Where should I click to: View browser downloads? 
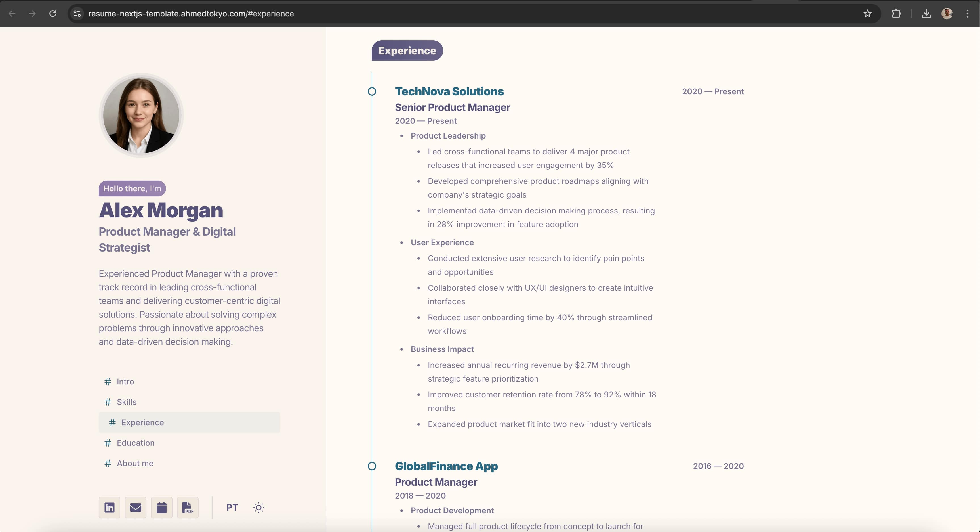(927, 13)
